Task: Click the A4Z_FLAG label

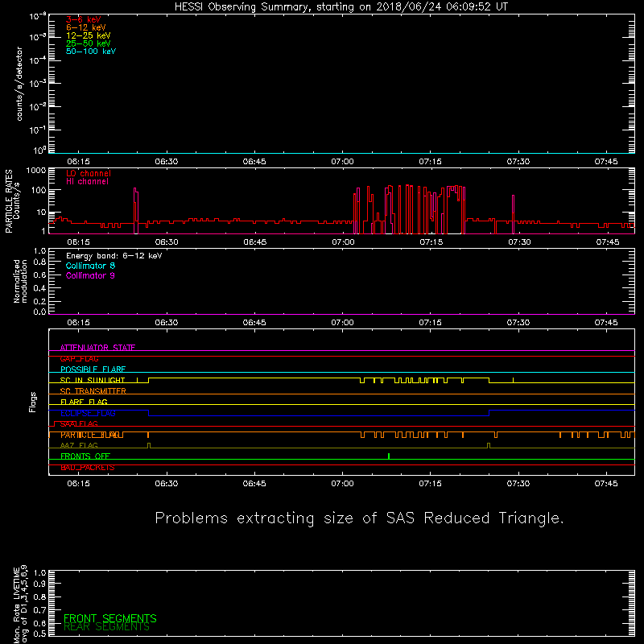Action: [79, 446]
